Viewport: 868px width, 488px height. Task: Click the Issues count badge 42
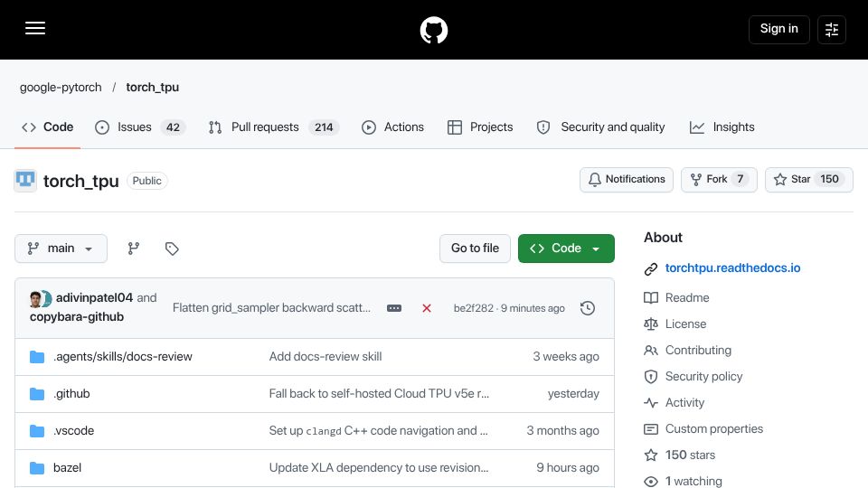[x=173, y=127]
